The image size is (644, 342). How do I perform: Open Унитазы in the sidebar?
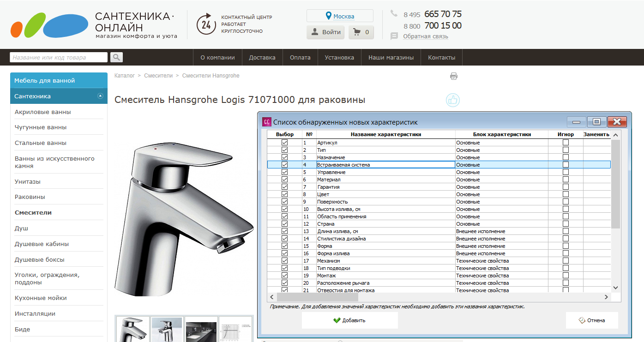[28, 181]
